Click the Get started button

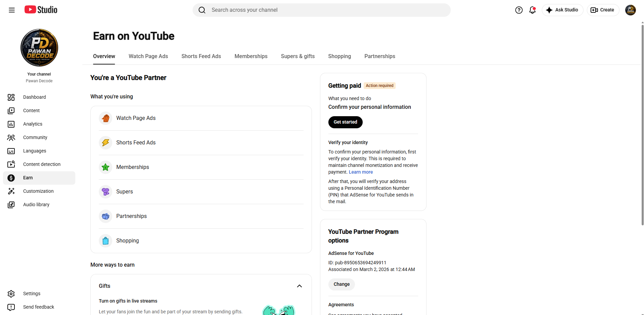click(x=346, y=122)
